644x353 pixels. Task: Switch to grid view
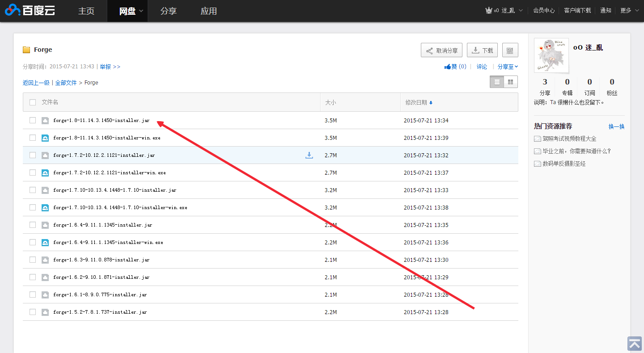click(511, 82)
